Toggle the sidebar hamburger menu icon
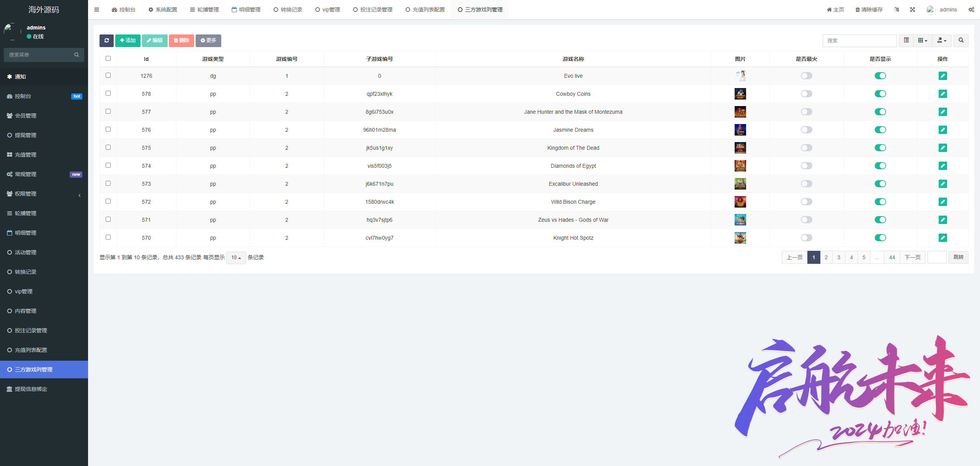Image resolution: width=980 pixels, height=466 pixels. point(96,10)
